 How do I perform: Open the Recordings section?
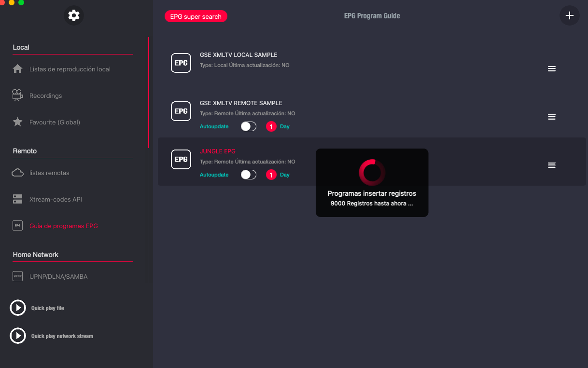[45, 95]
